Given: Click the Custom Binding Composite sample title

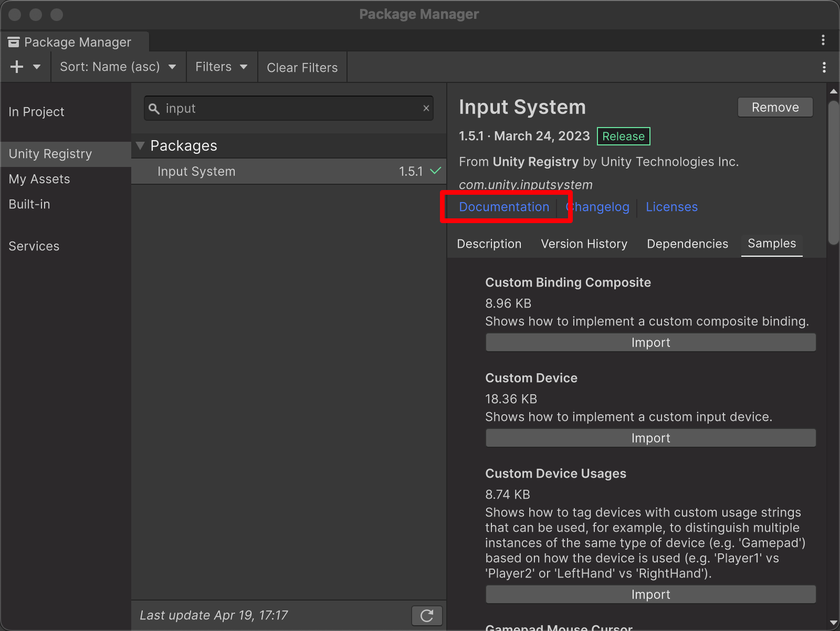Looking at the screenshot, I should click(568, 282).
